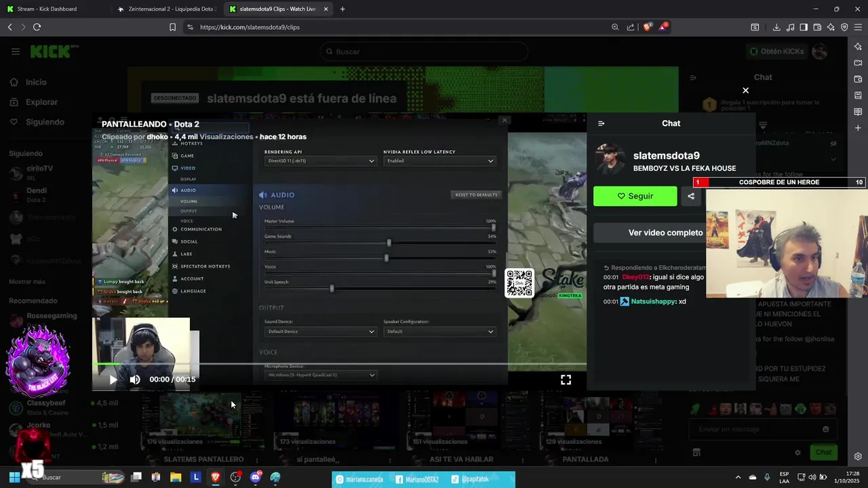Open Brave Talk in the right sidebar
Image resolution: width=868 pixels, height=488 pixels.
[858, 63]
